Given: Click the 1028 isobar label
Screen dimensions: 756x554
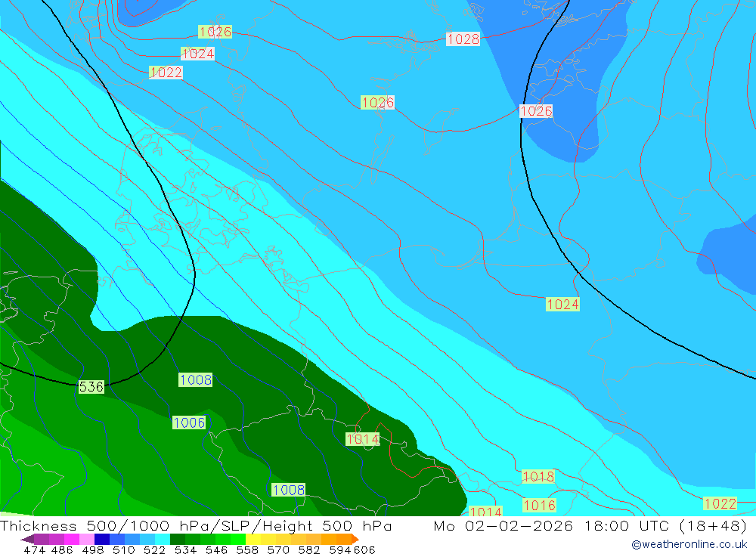Looking at the screenshot, I should (463, 39).
